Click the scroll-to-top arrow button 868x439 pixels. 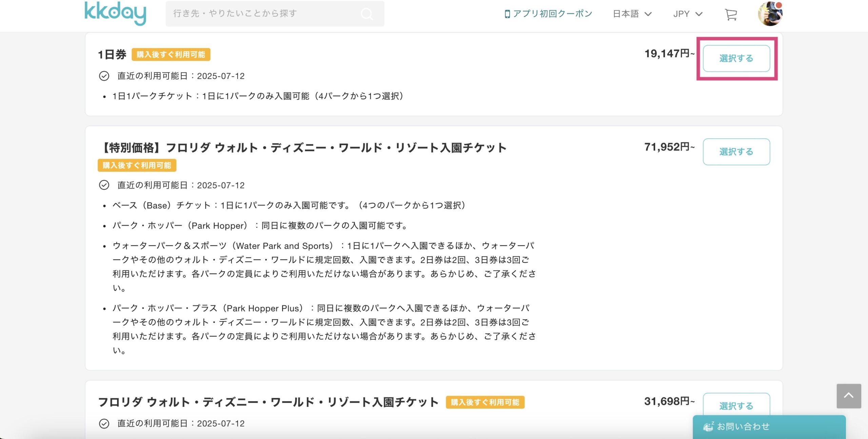coord(849,396)
